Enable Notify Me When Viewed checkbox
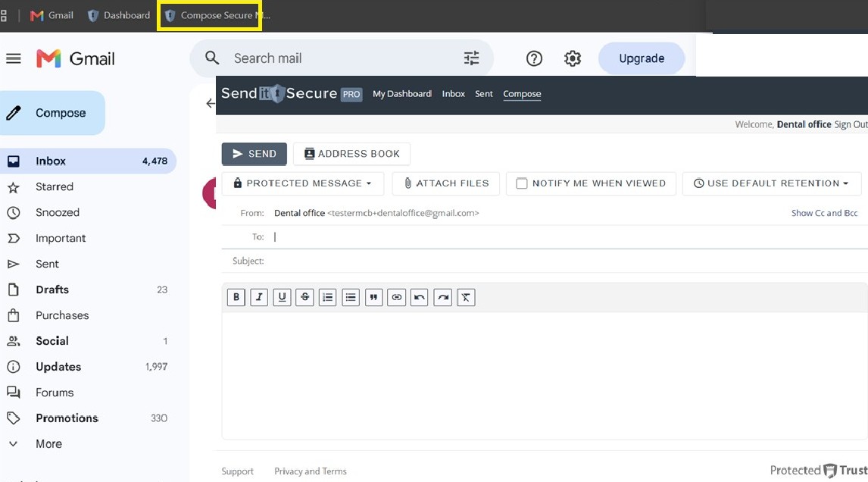This screenshot has height=482, width=868. pos(521,183)
